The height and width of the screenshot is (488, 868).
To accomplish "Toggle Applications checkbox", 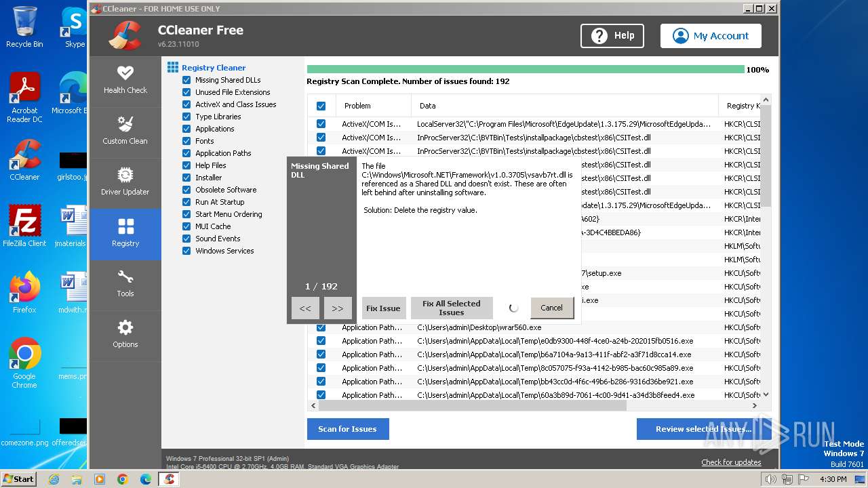I will pyautogui.click(x=186, y=129).
